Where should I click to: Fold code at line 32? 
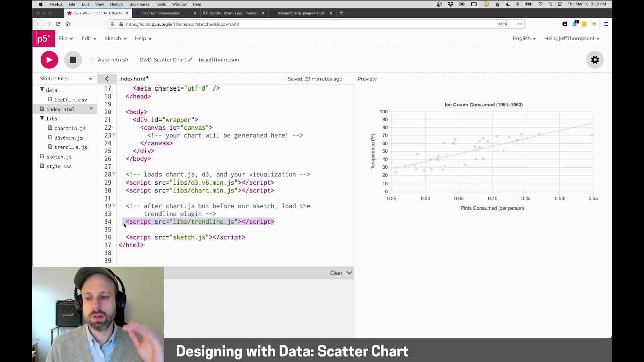[114, 206]
